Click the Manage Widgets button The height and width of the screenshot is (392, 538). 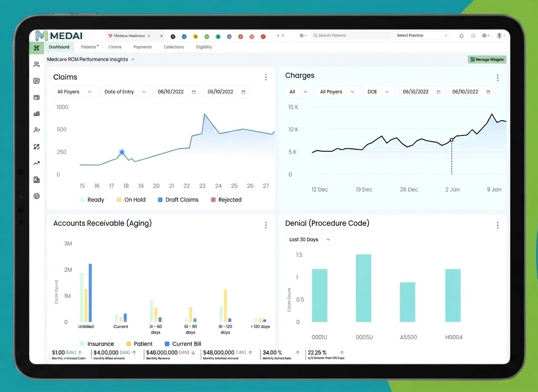click(x=487, y=59)
